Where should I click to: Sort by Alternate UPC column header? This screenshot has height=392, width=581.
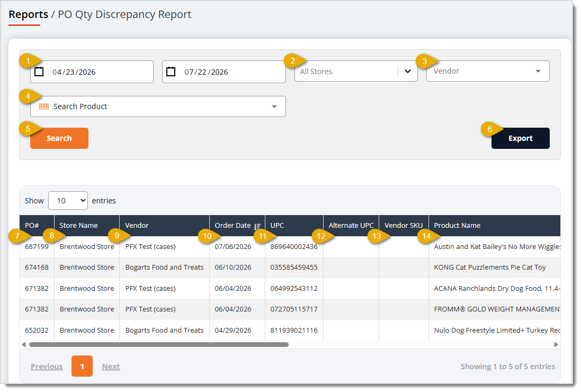point(351,225)
